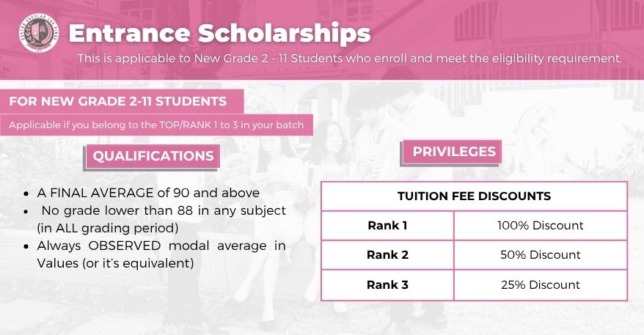Click the 25% Discount cell
The width and height of the screenshot is (644, 335).
(x=540, y=284)
